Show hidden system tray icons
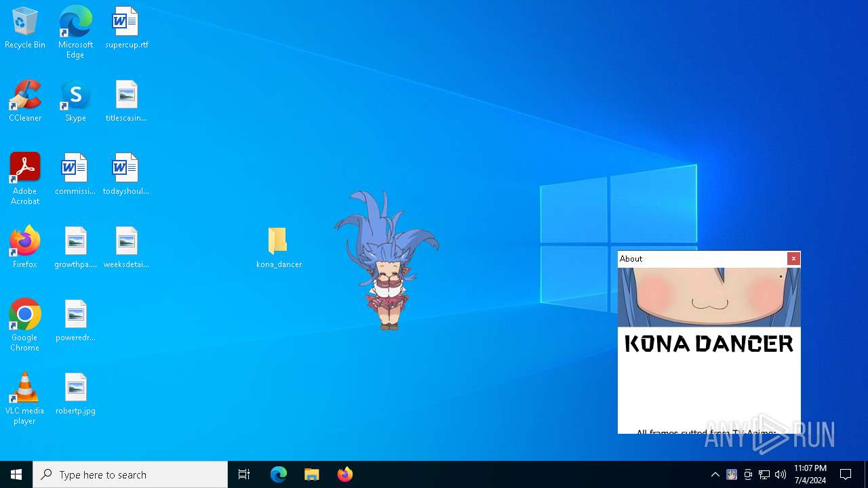This screenshot has width=868, height=488. [715, 474]
